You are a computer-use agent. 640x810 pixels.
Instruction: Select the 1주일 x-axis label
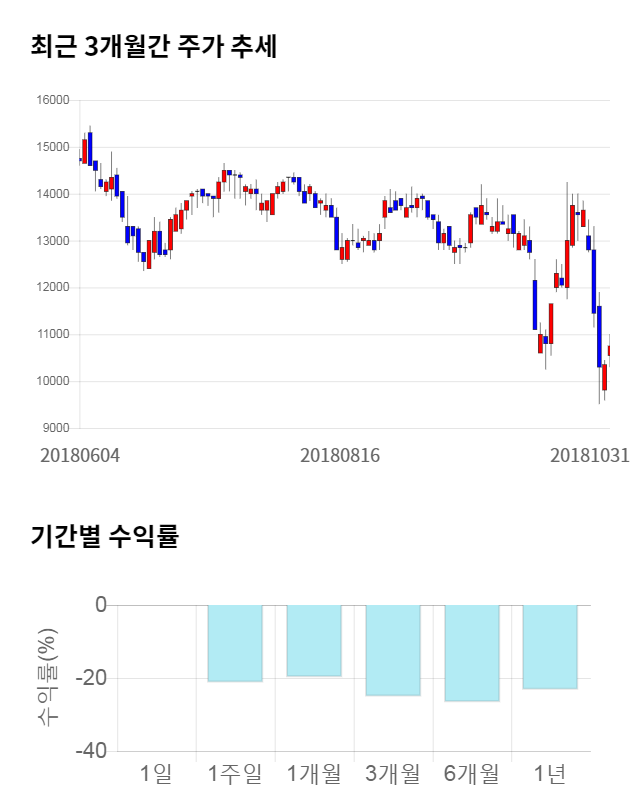pos(235,773)
